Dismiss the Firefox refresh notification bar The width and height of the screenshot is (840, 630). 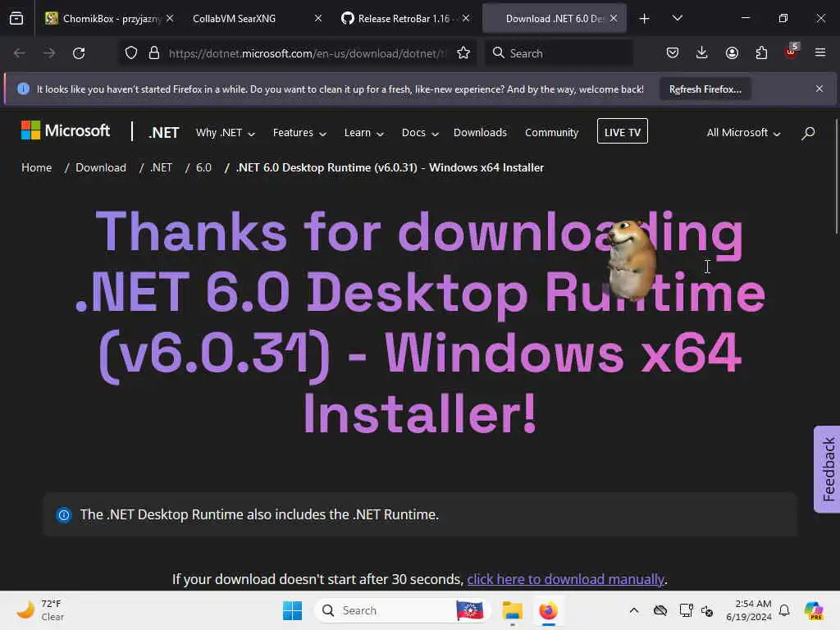point(819,89)
